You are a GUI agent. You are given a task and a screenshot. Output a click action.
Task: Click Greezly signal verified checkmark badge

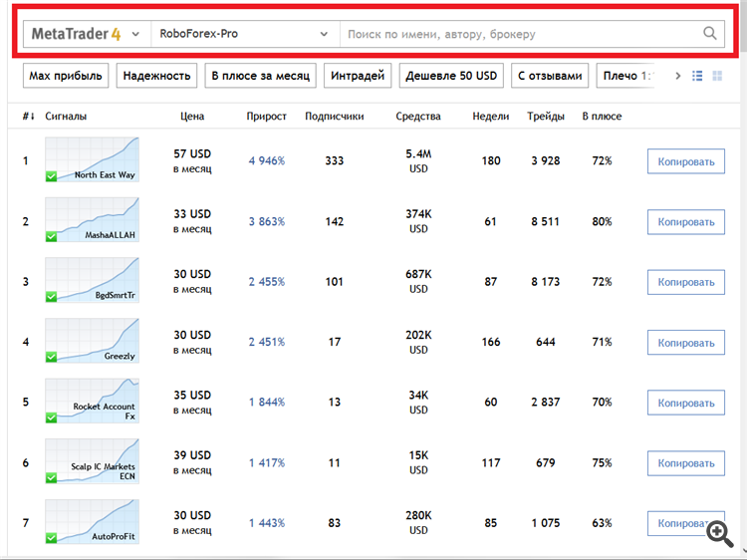(52, 357)
